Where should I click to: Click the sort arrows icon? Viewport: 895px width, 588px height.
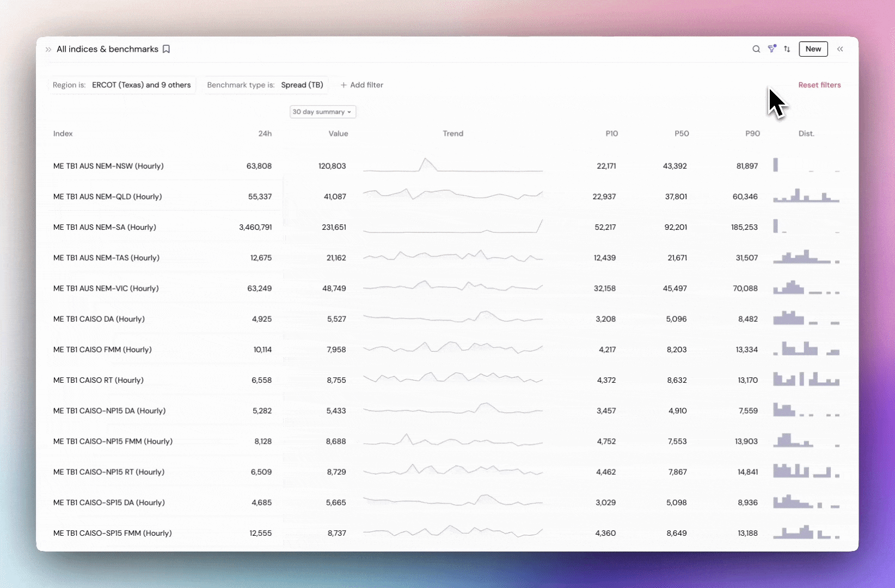tap(787, 49)
